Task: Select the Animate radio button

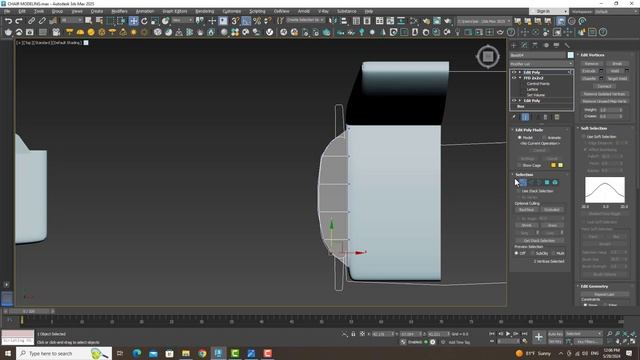Action: [544, 138]
